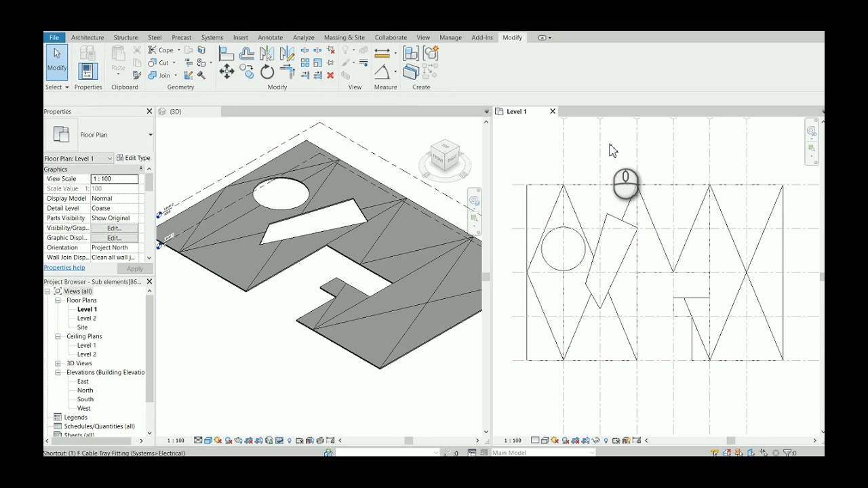This screenshot has width=868, height=488.
Task: Click Edit for Visibility/Graphics Overrides
Action: point(114,228)
